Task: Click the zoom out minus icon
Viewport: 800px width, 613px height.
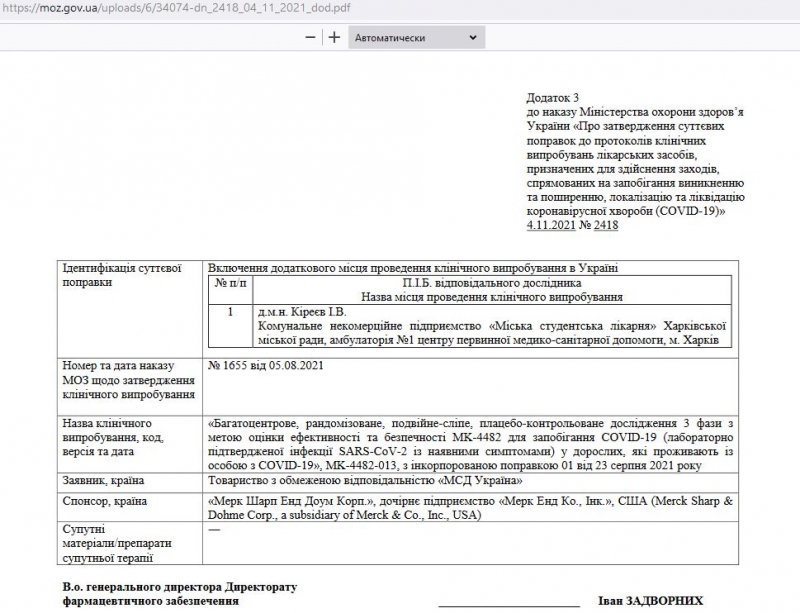Action: coord(310,37)
